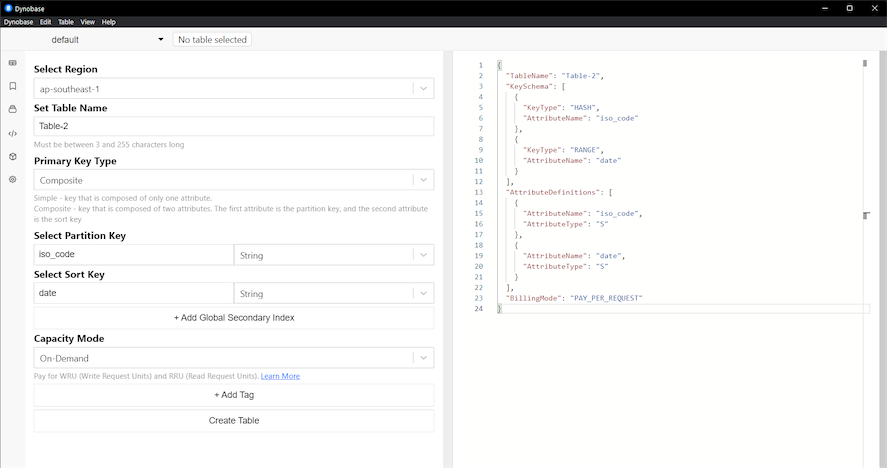The image size is (887, 468).
Task: Change partition key type from String
Action: coord(333,255)
